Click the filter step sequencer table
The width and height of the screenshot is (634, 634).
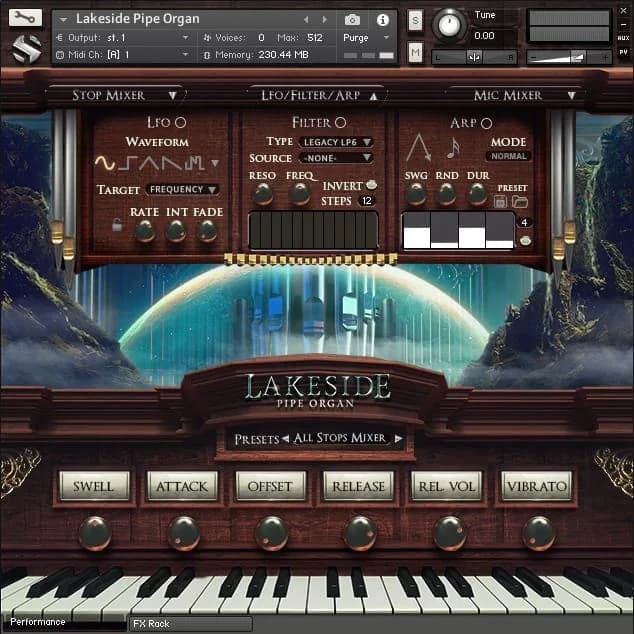(x=313, y=230)
